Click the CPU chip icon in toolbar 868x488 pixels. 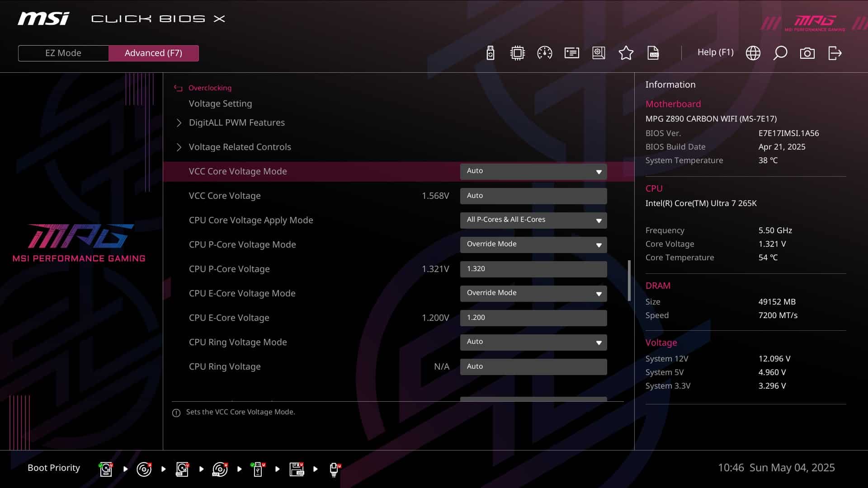pos(517,53)
